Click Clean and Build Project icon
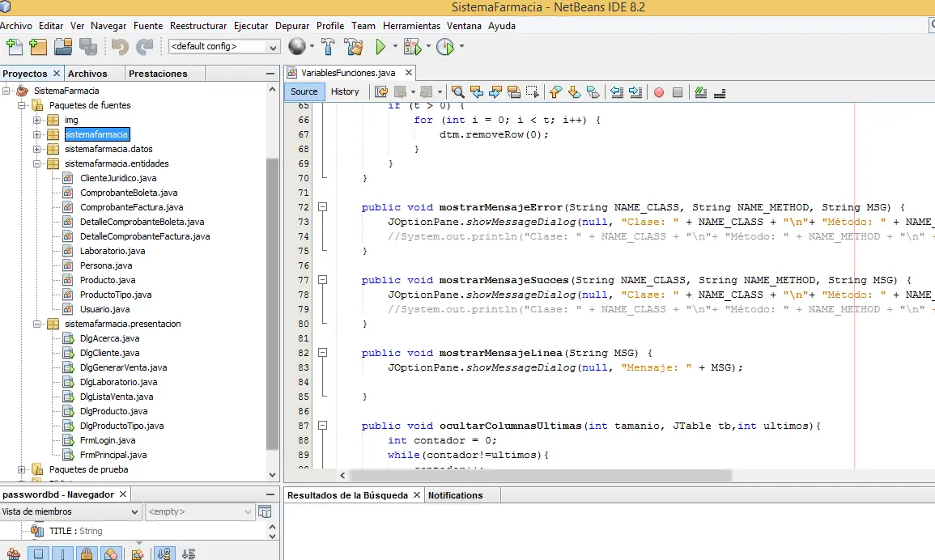Image resolution: width=935 pixels, height=560 pixels. point(353,47)
